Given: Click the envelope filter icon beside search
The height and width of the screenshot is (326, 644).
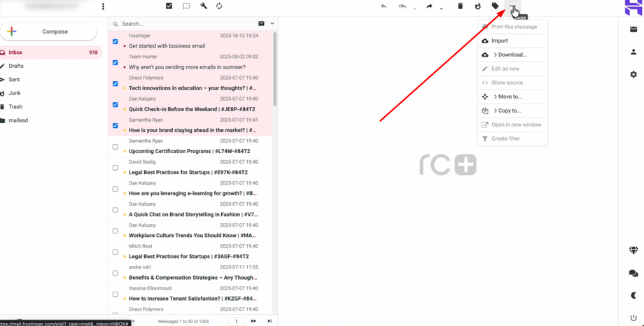Looking at the screenshot, I should [x=261, y=23].
